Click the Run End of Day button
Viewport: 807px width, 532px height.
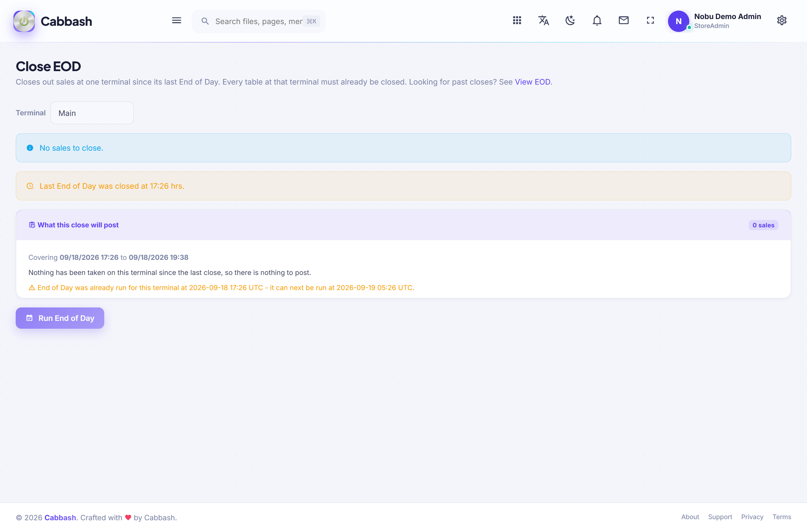[x=60, y=318]
